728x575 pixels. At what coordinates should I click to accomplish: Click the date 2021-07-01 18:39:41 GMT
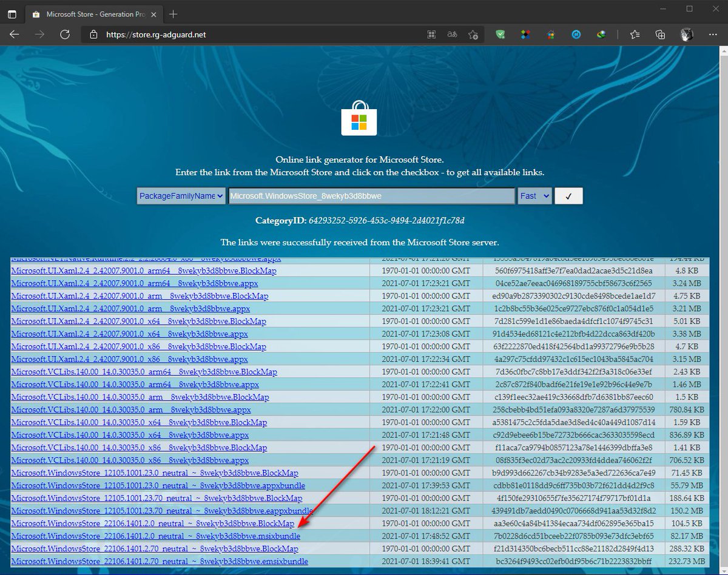426,562
